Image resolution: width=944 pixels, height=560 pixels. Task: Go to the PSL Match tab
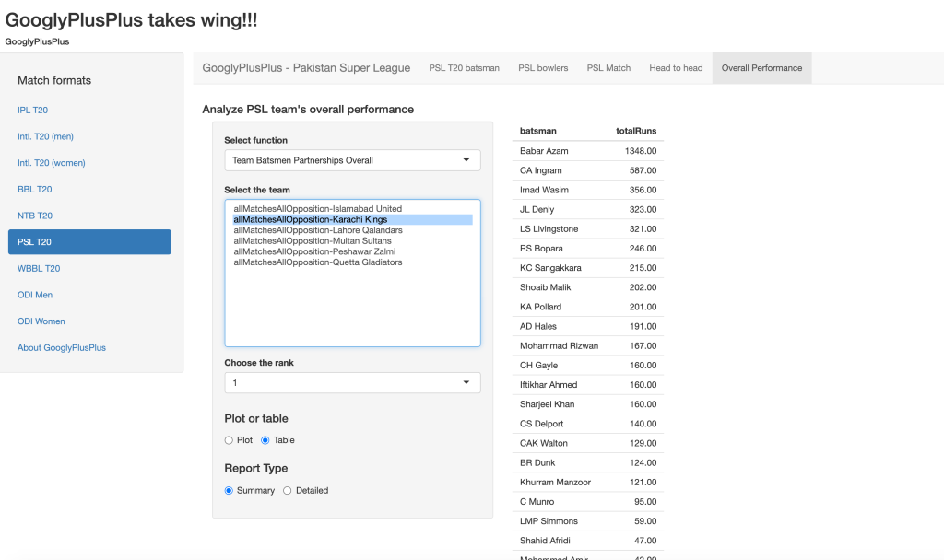click(608, 68)
